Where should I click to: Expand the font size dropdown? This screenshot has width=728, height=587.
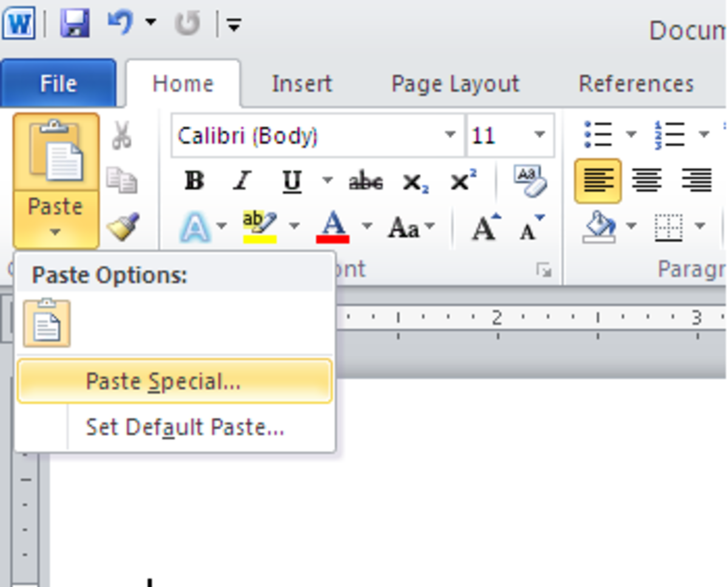(539, 135)
